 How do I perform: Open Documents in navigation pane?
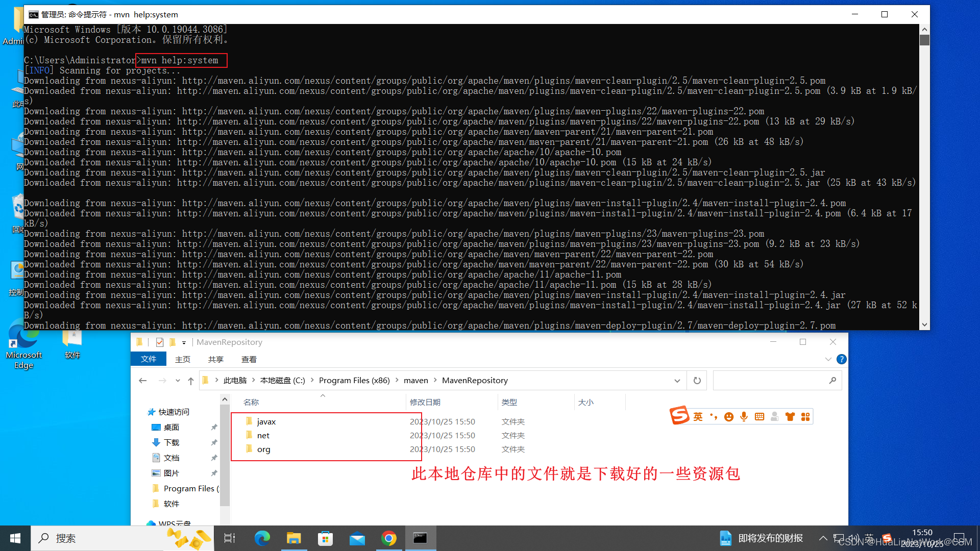click(171, 458)
